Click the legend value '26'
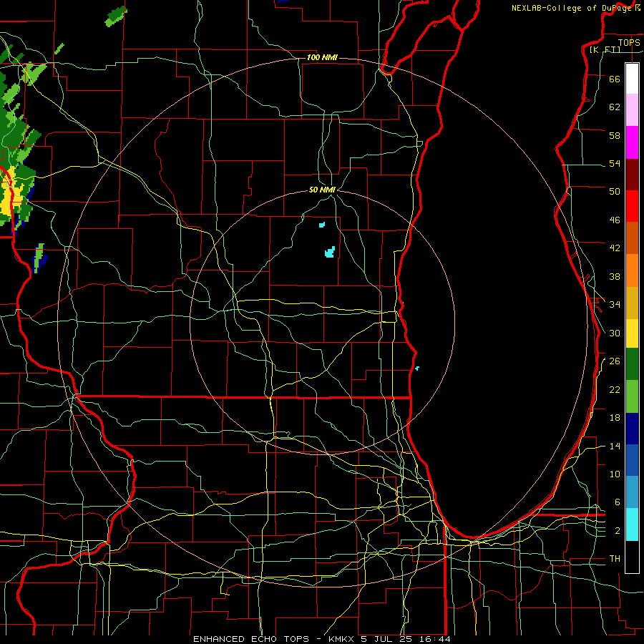The width and height of the screenshot is (644, 644). [x=615, y=361]
